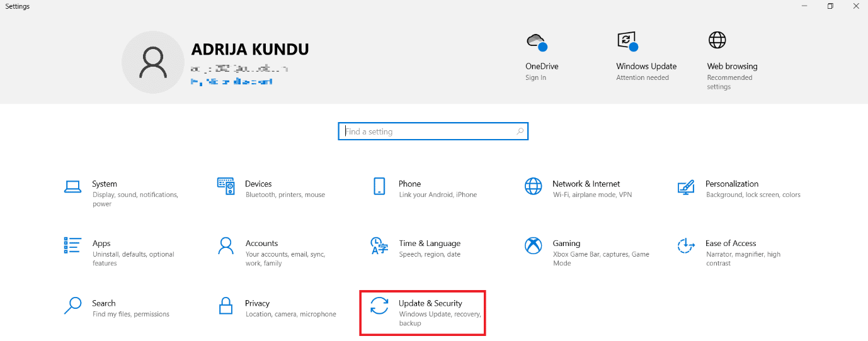Image resolution: width=868 pixels, height=341 pixels.
Task: Select the Search category label
Action: coord(104,303)
